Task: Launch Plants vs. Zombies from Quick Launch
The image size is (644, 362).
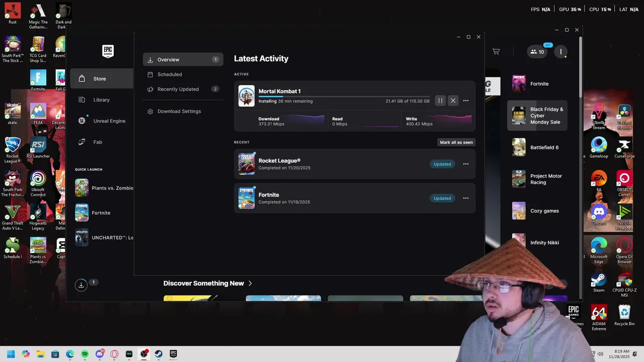Action: click(x=104, y=188)
